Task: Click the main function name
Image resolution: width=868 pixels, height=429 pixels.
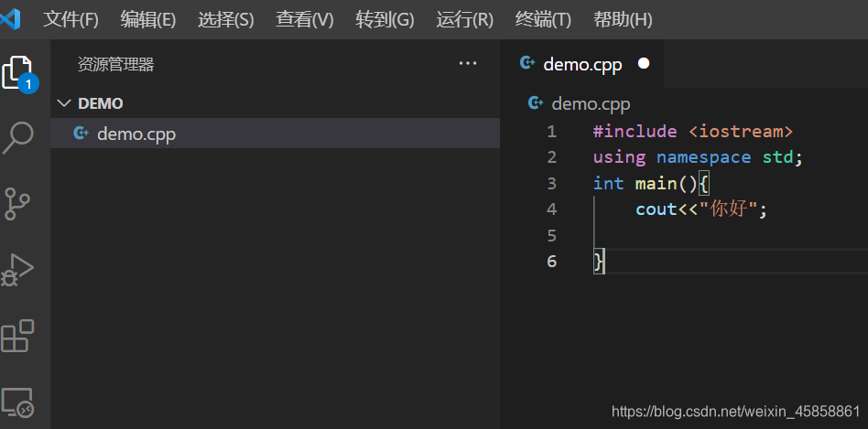Action: [x=656, y=183]
